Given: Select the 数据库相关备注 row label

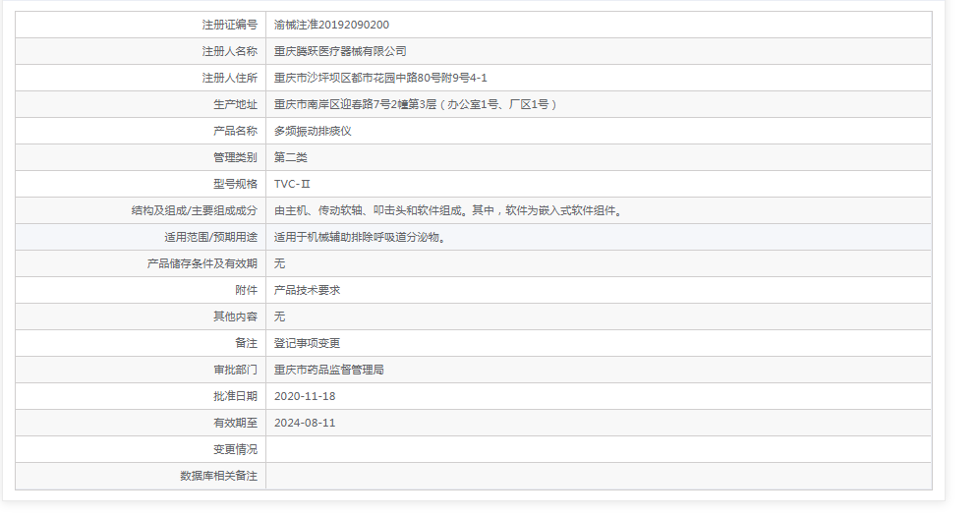Looking at the screenshot, I should click(218, 476).
